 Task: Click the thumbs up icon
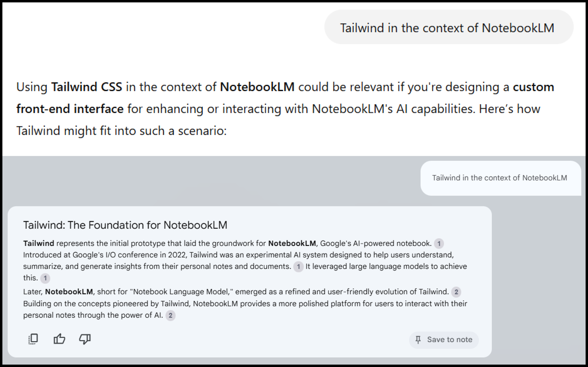point(59,339)
